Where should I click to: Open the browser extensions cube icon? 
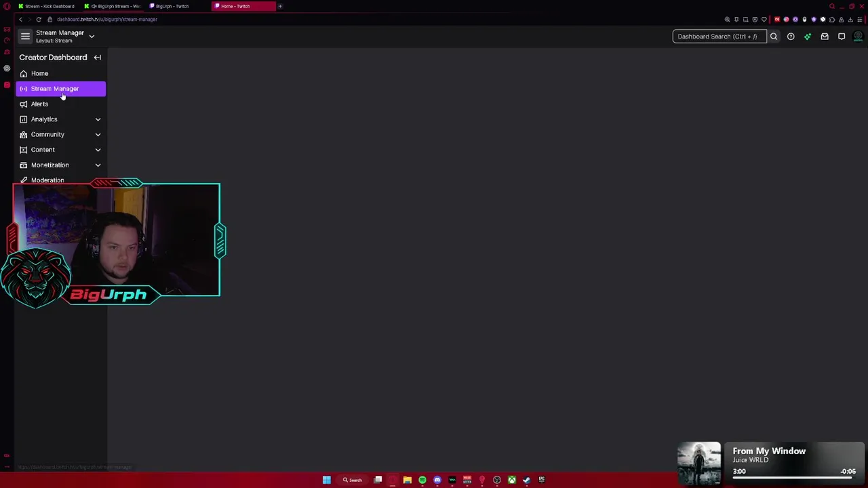[x=832, y=20]
